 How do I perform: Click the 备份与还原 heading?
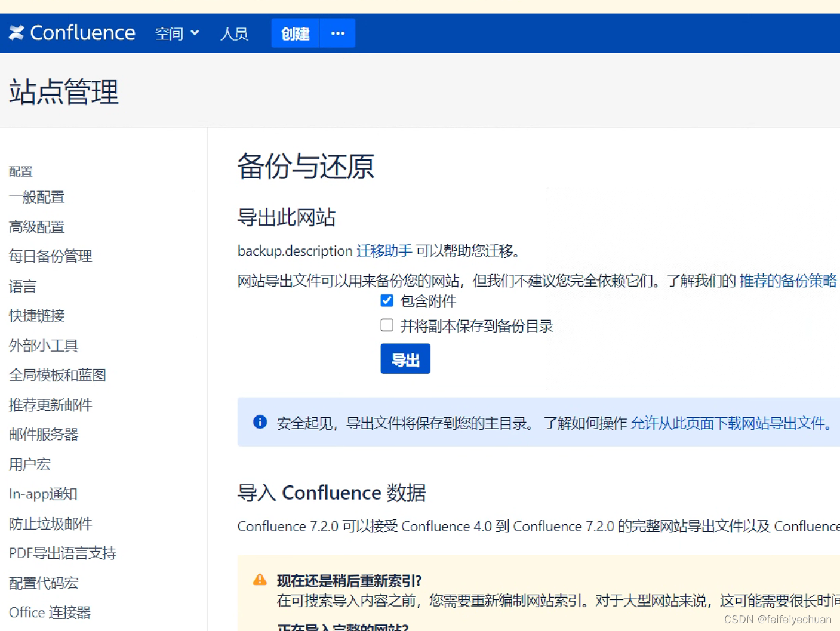[x=306, y=166]
